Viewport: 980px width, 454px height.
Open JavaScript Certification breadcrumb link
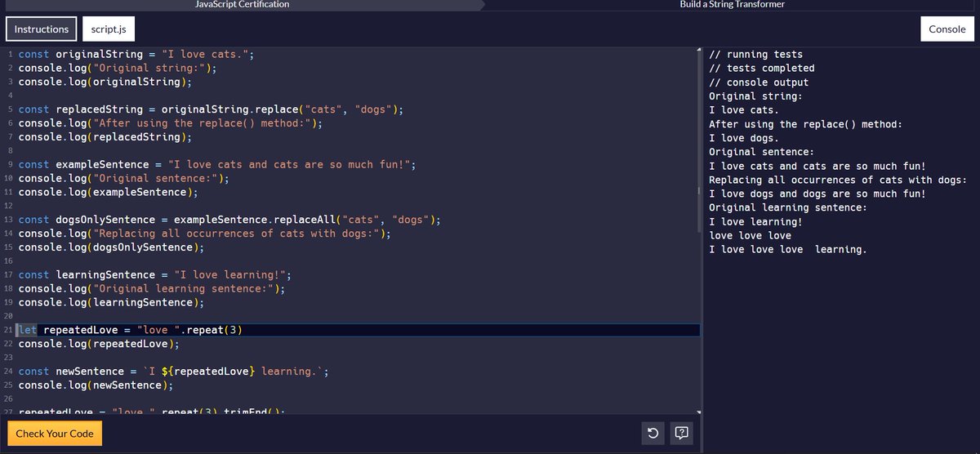(x=242, y=4)
